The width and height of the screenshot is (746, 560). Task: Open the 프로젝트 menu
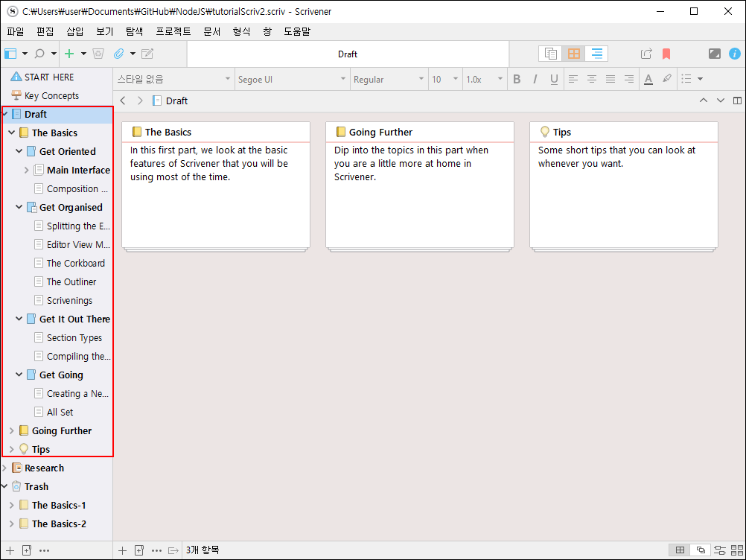[173, 31]
